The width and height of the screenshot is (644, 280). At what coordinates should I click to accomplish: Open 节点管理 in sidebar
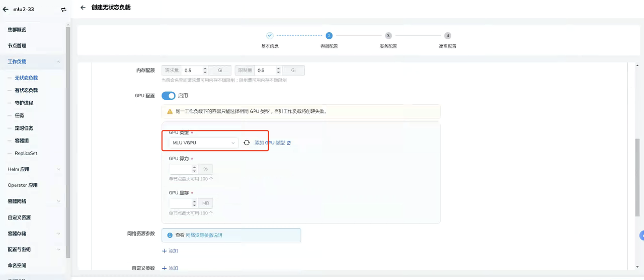click(x=17, y=46)
